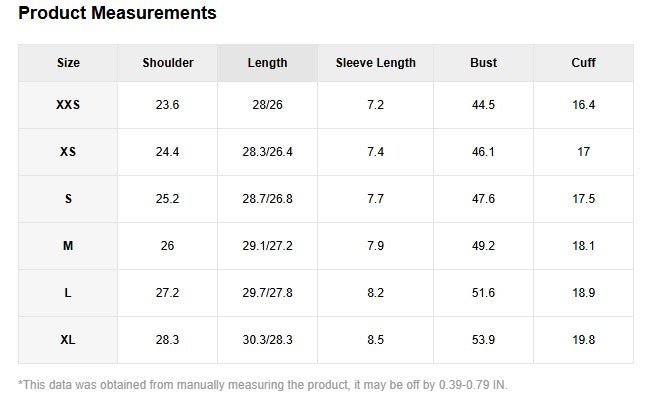Click the Size column header

coord(68,63)
